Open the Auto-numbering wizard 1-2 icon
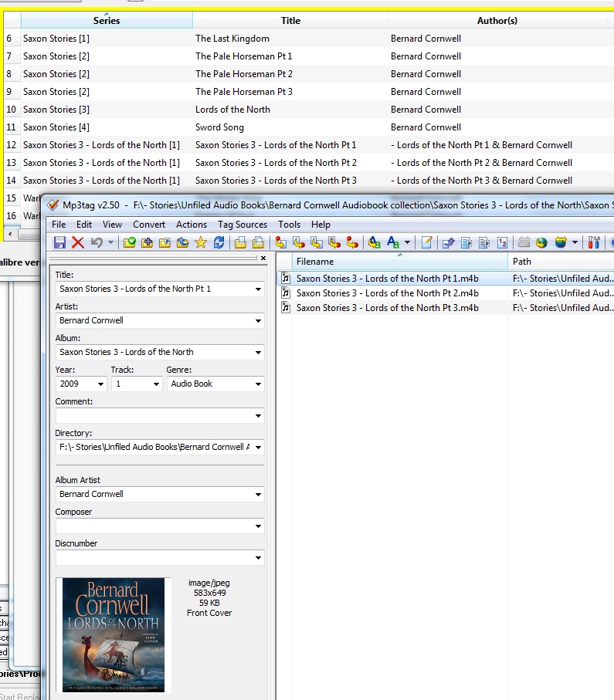 point(502,242)
